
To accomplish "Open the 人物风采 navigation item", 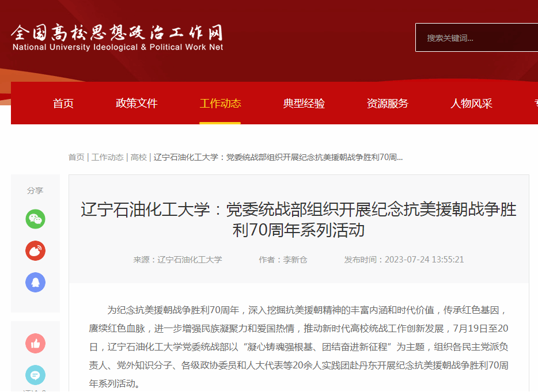I will pos(471,104).
